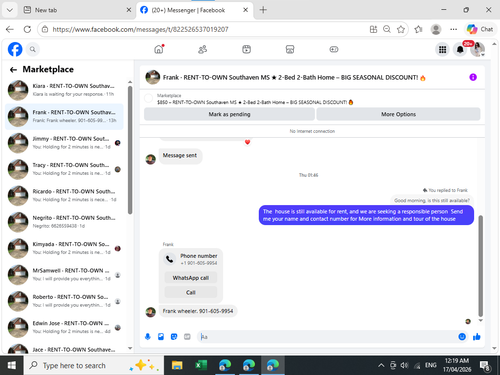The height and width of the screenshot is (375, 500).
Task: Click More Options button
Action: coord(398,114)
